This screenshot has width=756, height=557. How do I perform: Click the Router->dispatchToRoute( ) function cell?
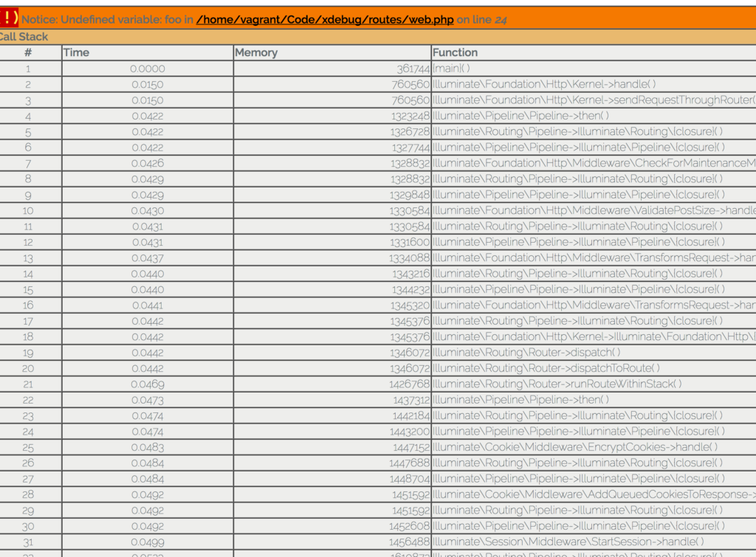(546, 368)
